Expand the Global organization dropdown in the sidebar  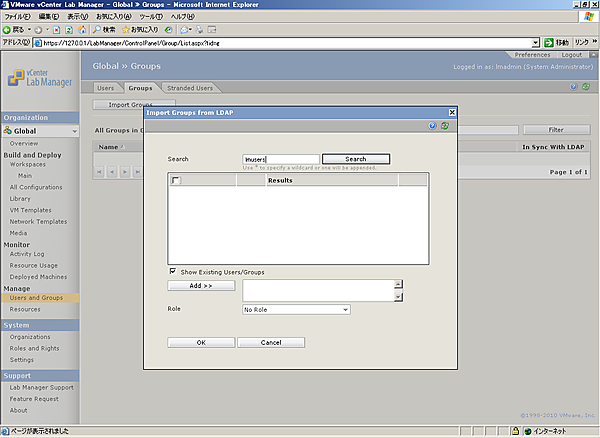[x=73, y=131]
